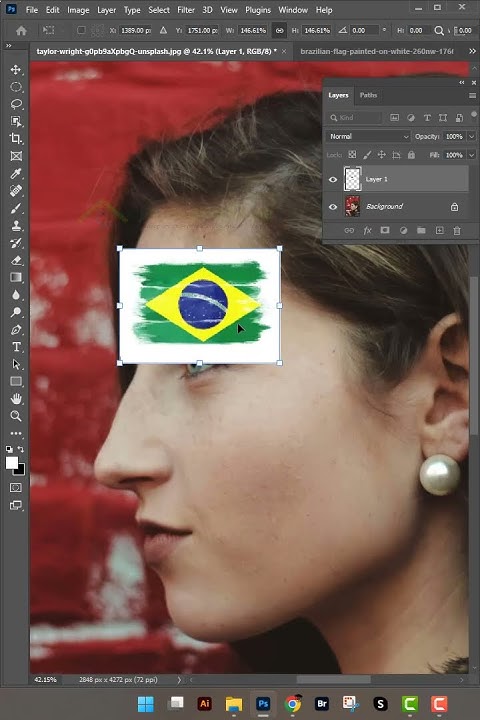Expand the toolbar double-arrow

pos(8,46)
